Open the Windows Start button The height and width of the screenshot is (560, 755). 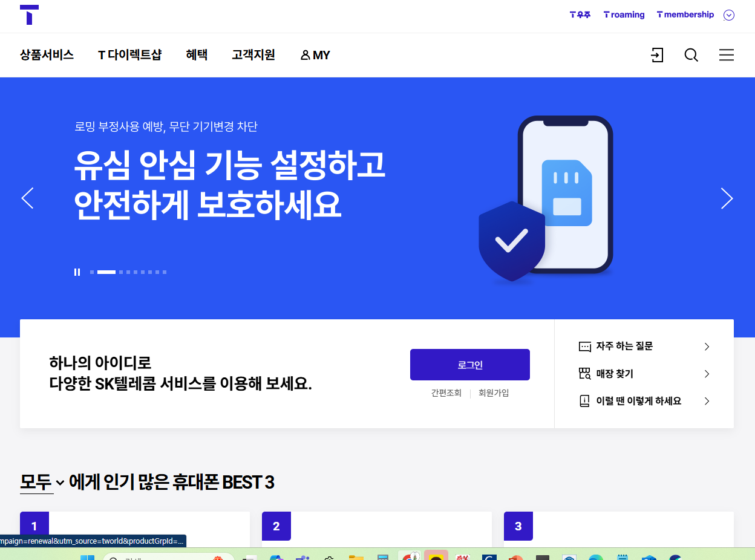point(87,557)
